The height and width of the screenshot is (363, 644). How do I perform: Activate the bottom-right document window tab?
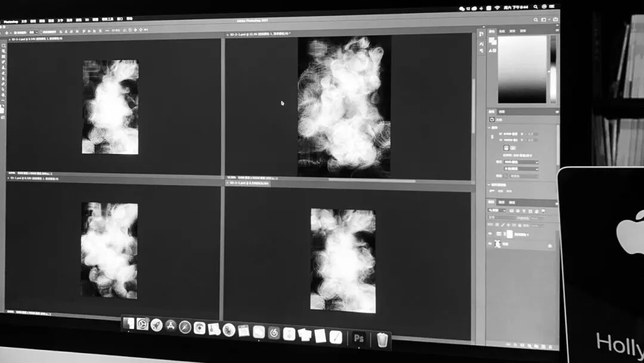[x=249, y=183]
